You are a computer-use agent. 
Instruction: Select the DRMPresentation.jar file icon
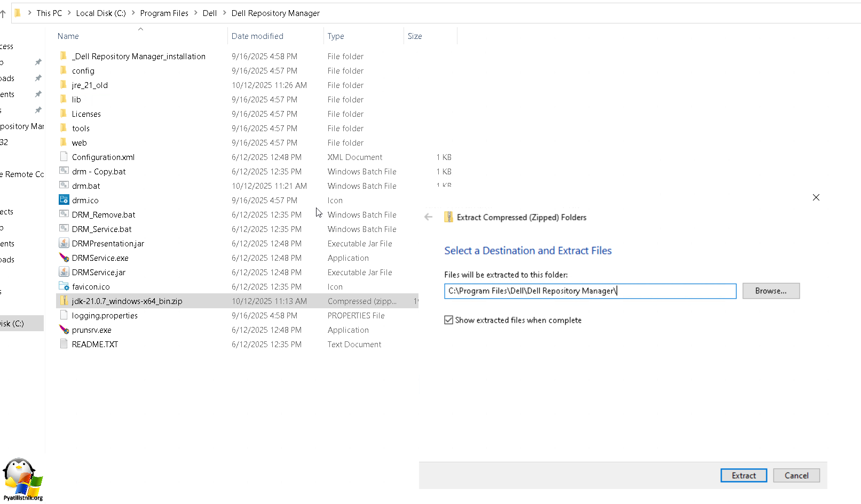(x=64, y=243)
